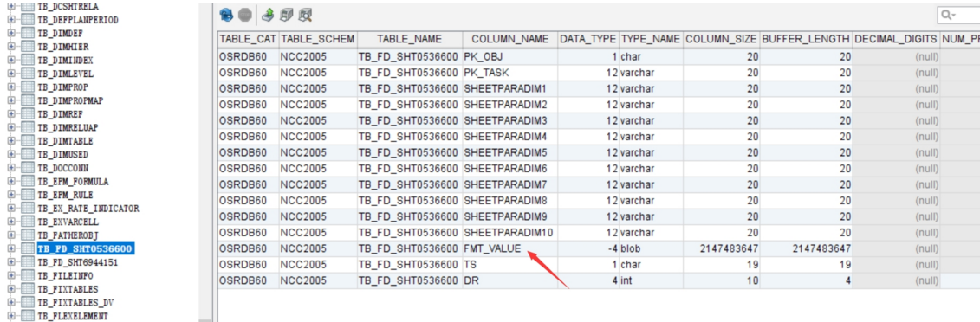Sort by the TABLE_CAT column header
Image resolution: width=980 pixels, height=322 pixels.
click(x=248, y=39)
